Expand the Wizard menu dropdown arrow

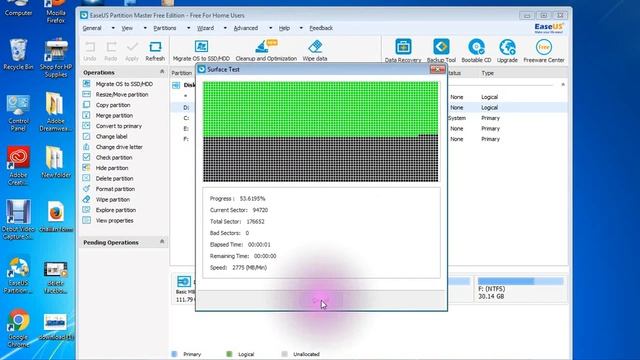pos(225,28)
